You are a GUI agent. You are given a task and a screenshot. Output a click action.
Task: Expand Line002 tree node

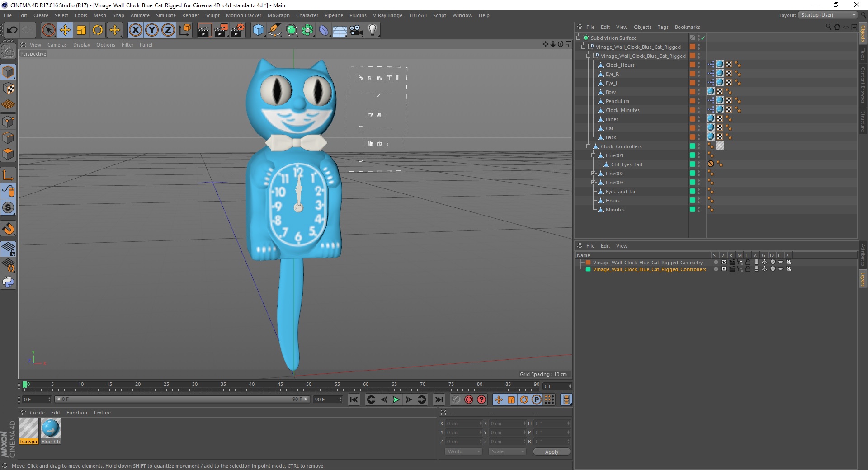pyautogui.click(x=593, y=174)
